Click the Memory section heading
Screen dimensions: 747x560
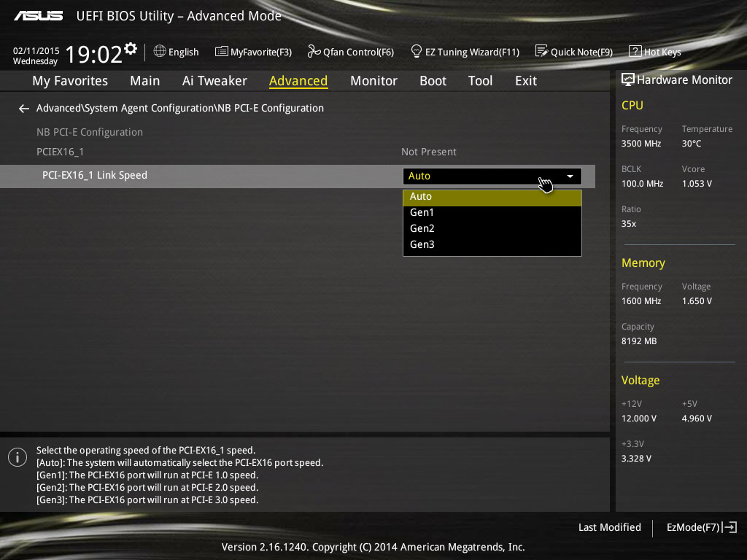coord(643,262)
